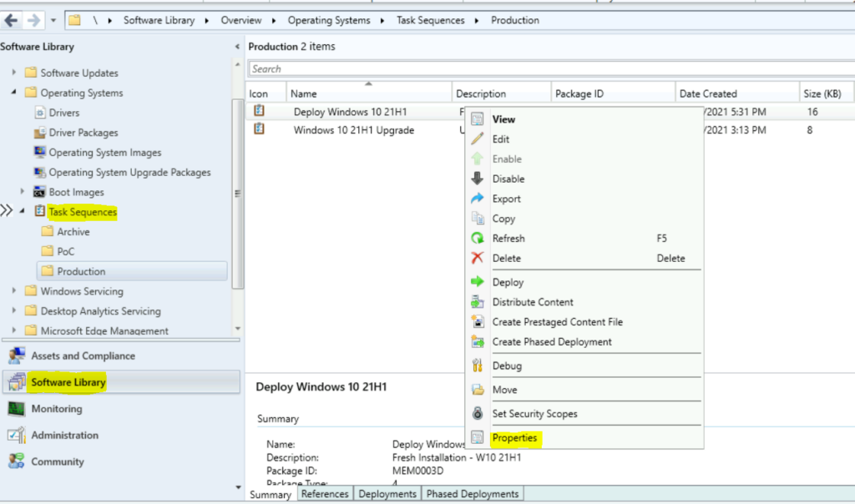The image size is (855, 504).
Task: Click Operating Systems in the breadcrumb
Action: pos(329,20)
